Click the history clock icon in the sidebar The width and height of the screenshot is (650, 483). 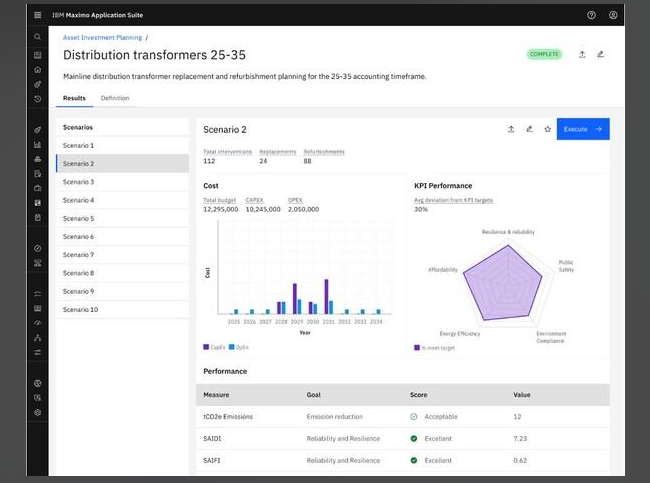click(x=38, y=99)
